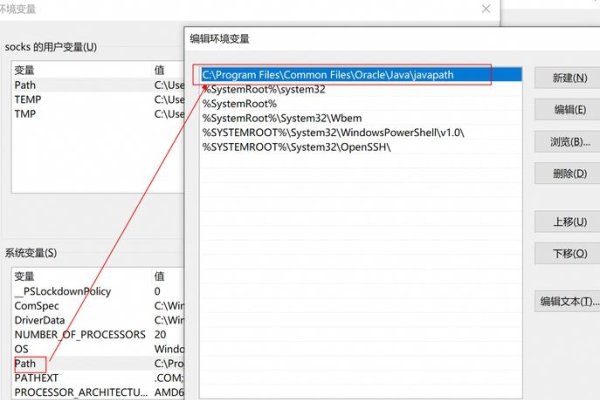Select the System32\OpenSSH\ path entry
Image resolution: width=600 pixels, height=400 pixels.
(x=361, y=147)
